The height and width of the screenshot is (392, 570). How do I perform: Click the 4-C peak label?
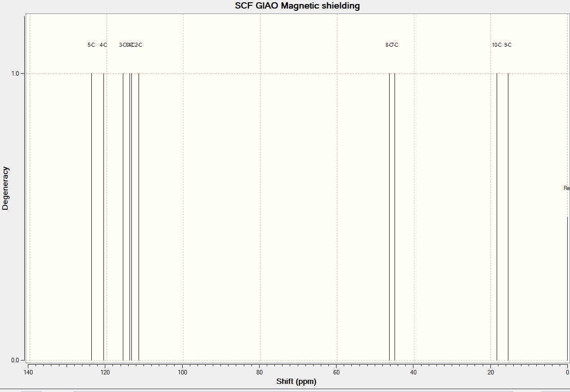pyautogui.click(x=103, y=45)
